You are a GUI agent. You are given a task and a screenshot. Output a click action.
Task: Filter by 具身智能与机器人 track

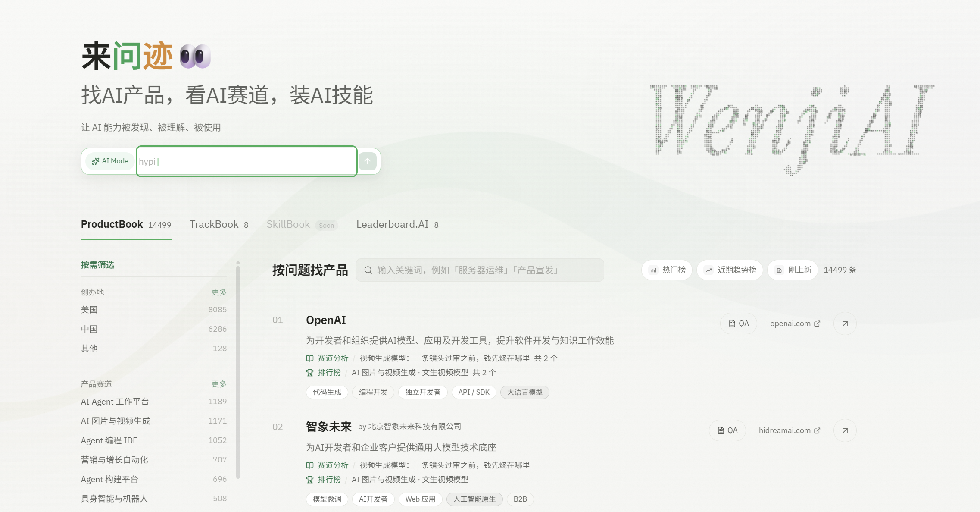(154, 499)
